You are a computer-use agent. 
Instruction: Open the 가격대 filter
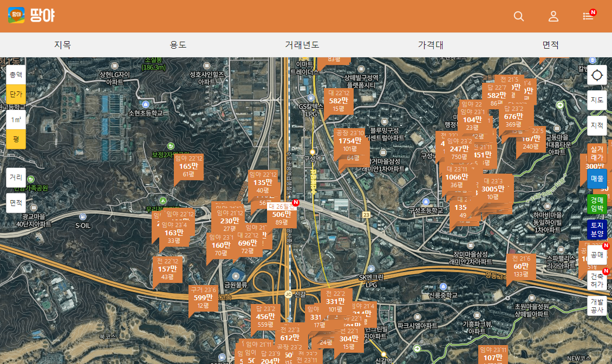pos(431,45)
